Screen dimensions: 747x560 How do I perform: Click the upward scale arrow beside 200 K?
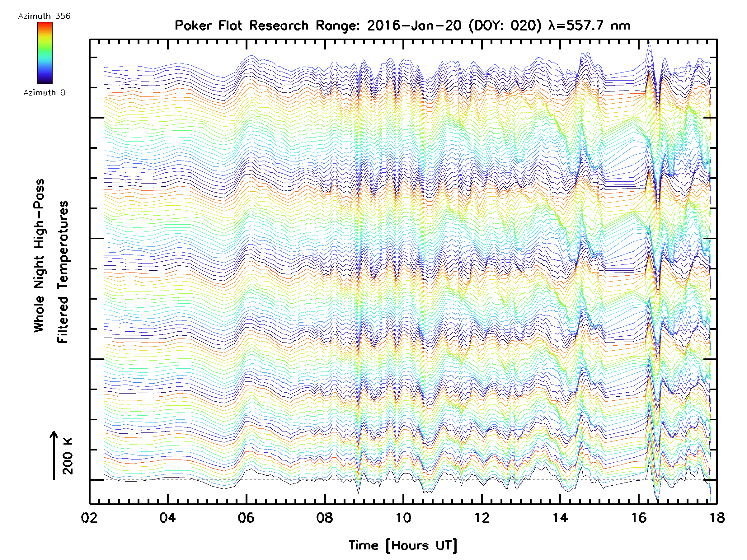[x=54, y=455]
